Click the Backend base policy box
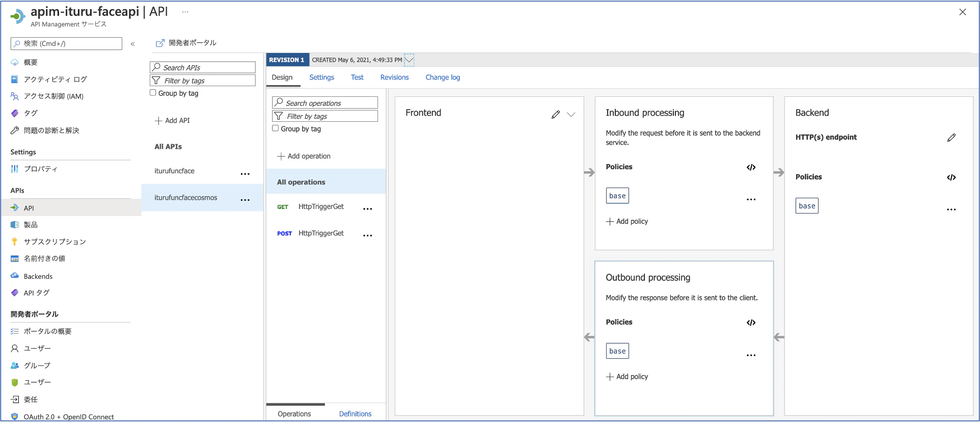Image resolution: width=980 pixels, height=422 pixels. 807,206
